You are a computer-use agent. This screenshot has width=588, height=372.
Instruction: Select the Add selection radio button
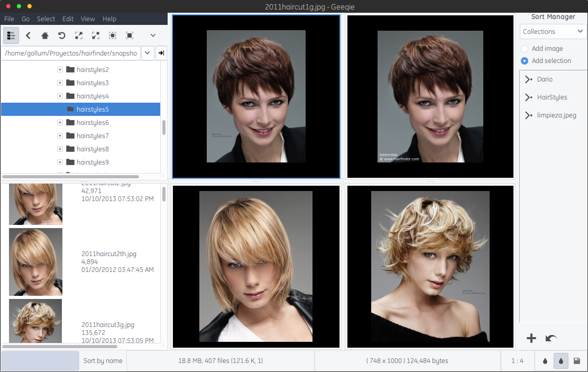tap(525, 61)
